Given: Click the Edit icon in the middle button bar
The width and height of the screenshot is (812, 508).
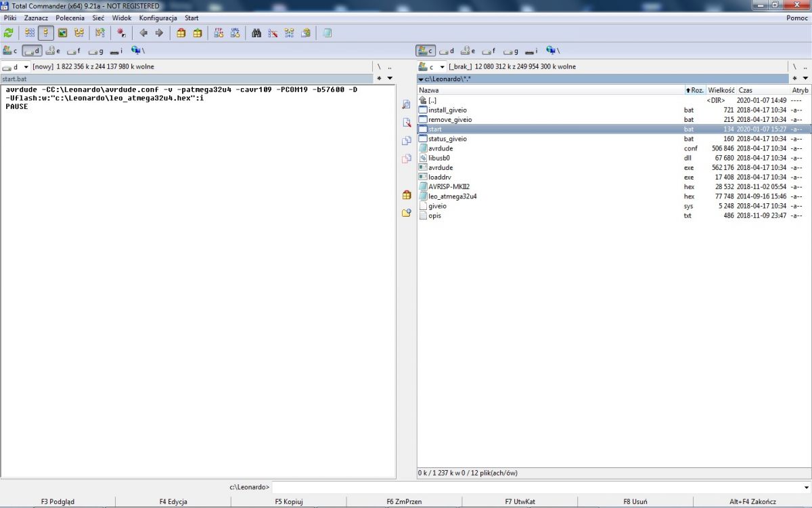Looking at the screenshot, I should [406, 123].
